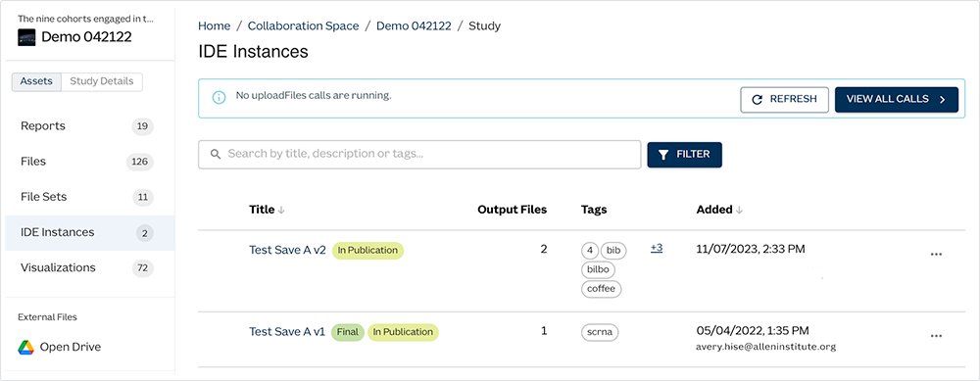Click In Publication badge on v1 row
The image size is (980, 381).
point(403,332)
